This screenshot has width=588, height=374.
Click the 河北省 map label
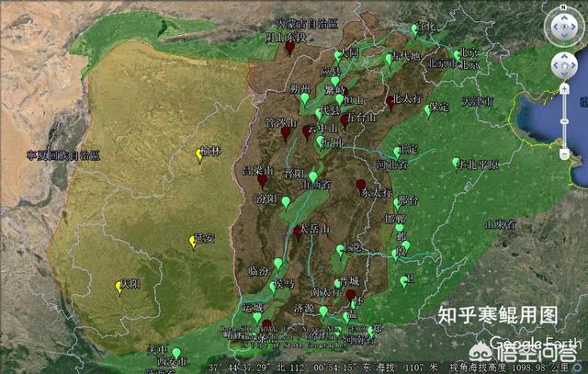pyautogui.click(x=392, y=164)
